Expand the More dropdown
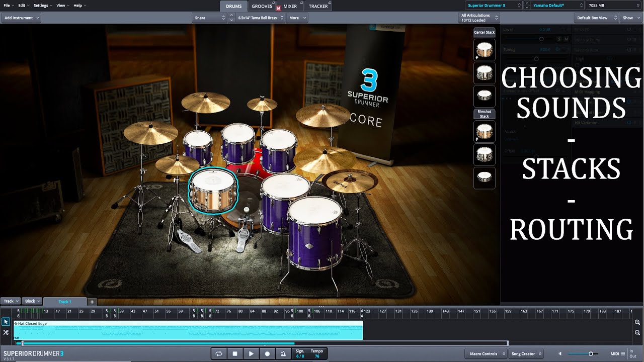 [x=297, y=18]
